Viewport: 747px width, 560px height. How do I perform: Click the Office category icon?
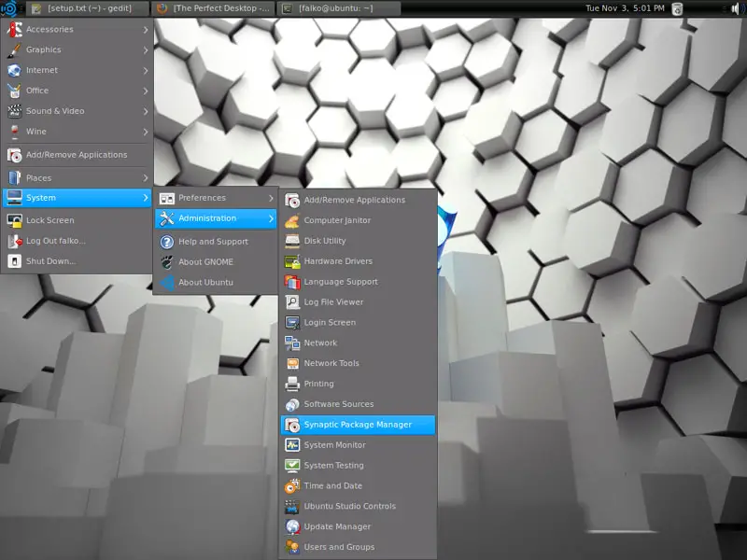14,91
